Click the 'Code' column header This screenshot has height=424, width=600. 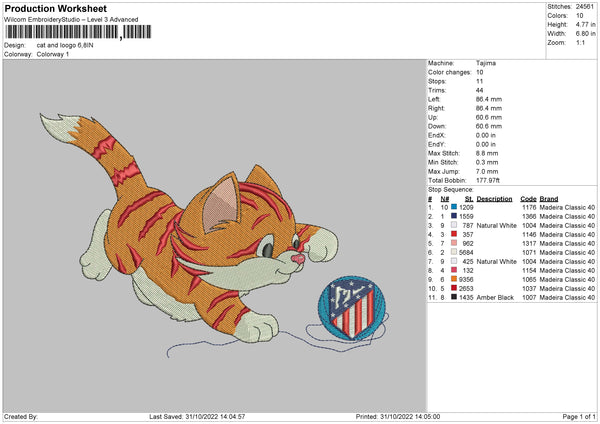click(528, 199)
